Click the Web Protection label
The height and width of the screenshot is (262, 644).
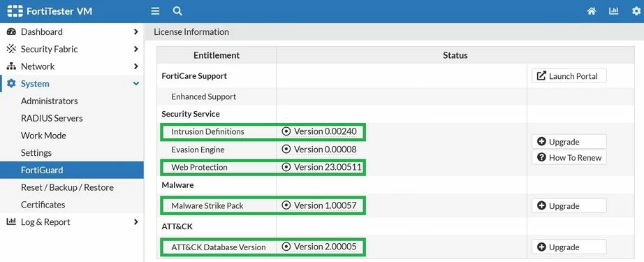pos(199,167)
